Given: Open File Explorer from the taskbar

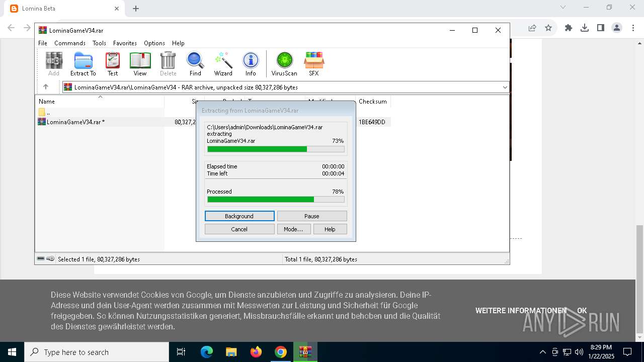Looking at the screenshot, I should pyautogui.click(x=231, y=352).
